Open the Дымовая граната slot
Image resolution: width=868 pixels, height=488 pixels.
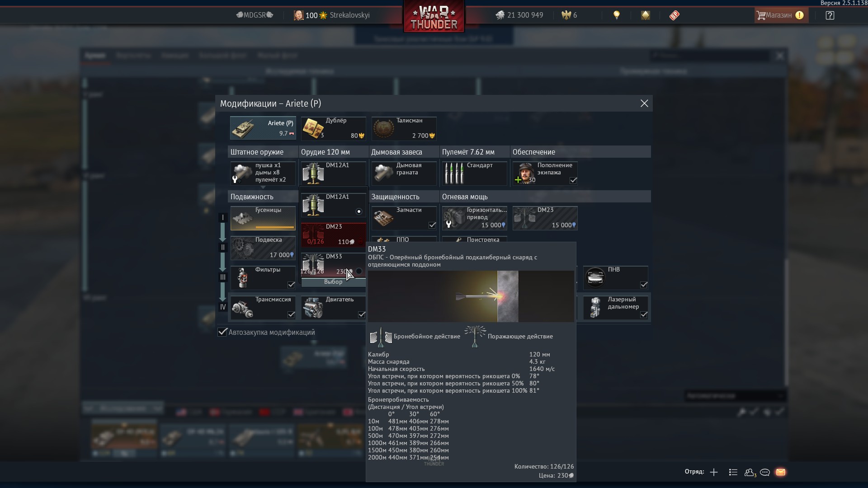[404, 173]
